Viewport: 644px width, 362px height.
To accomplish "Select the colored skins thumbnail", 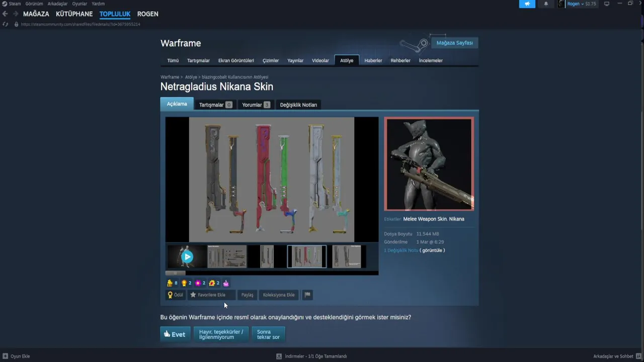I will [307, 256].
